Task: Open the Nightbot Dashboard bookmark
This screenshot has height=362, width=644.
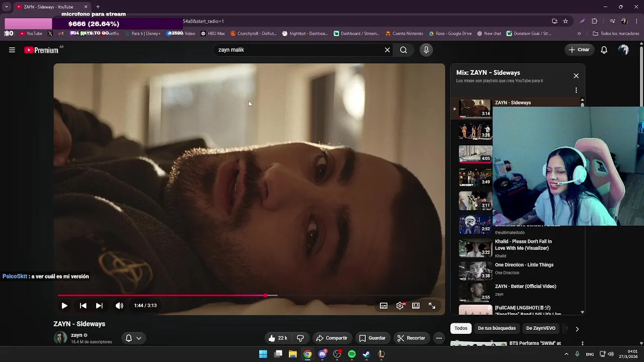Action: coord(305,34)
